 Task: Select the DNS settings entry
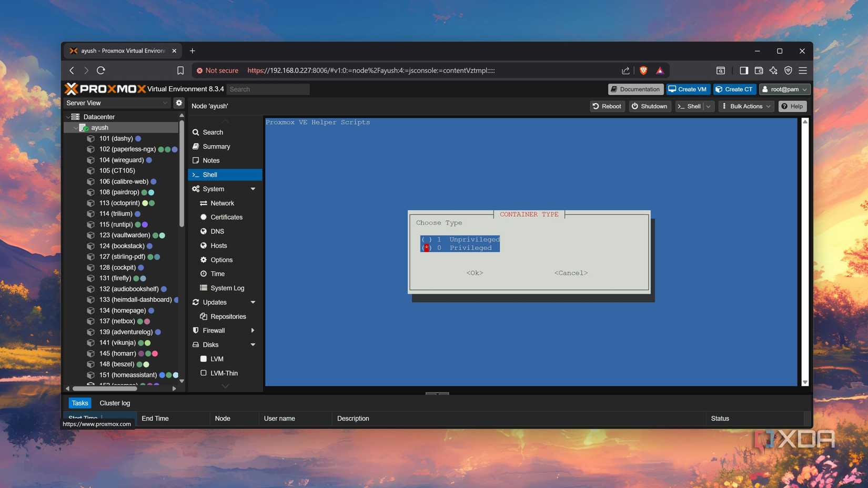tap(216, 231)
